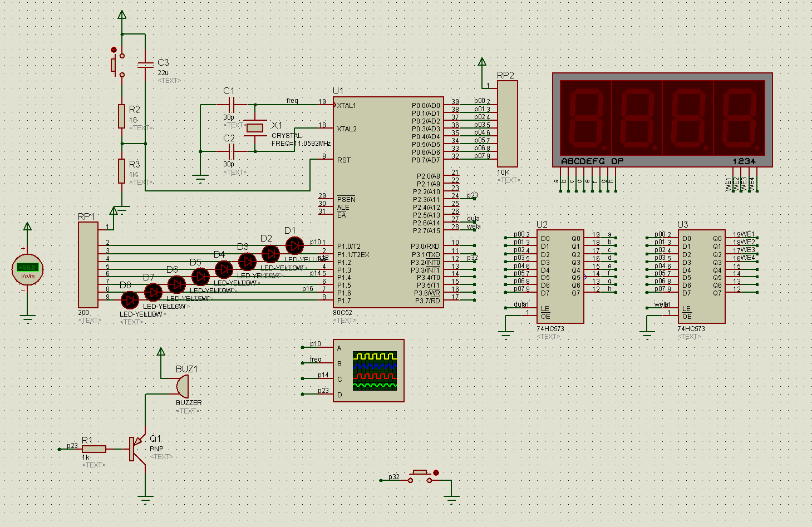Click the 'freq' label on XTAL1 wire
This screenshot has width=812, height=527.
(292, 101)
